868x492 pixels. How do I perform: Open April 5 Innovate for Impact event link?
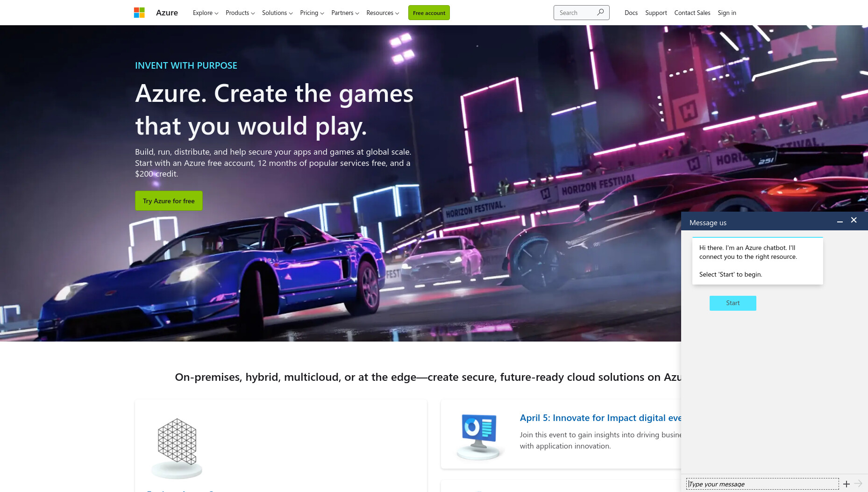[x=601, y=418]
